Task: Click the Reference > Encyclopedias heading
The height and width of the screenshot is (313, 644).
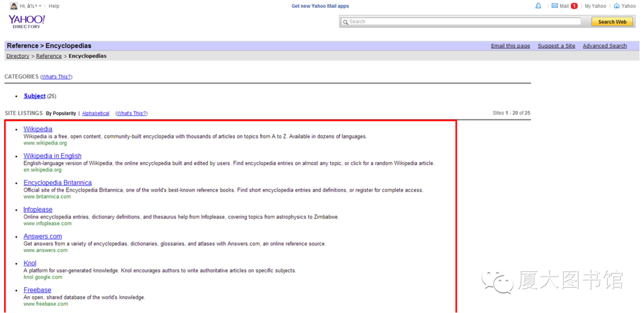Action: click(x=49, y=46)
